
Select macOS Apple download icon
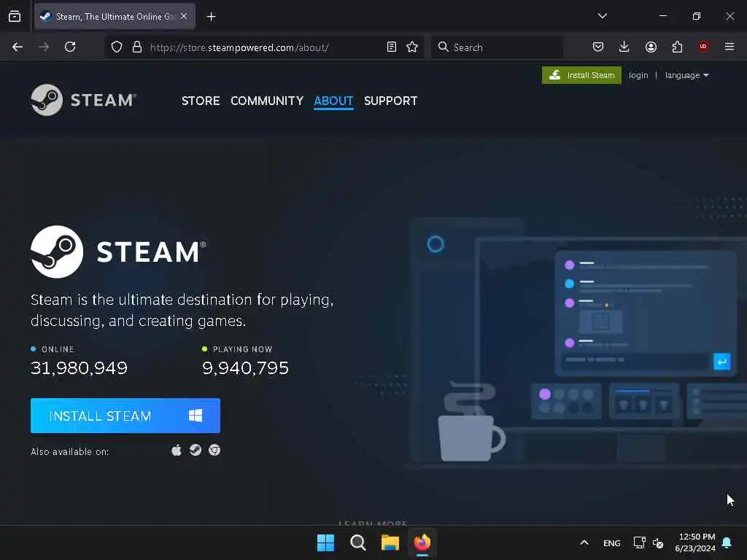point(177,451)
